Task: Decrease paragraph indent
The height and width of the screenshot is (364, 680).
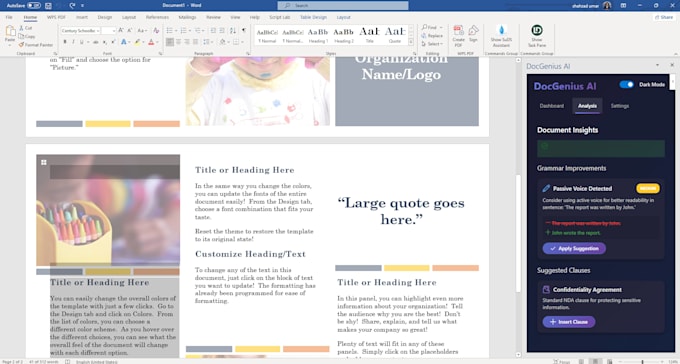Action: (x=213, y=30)
